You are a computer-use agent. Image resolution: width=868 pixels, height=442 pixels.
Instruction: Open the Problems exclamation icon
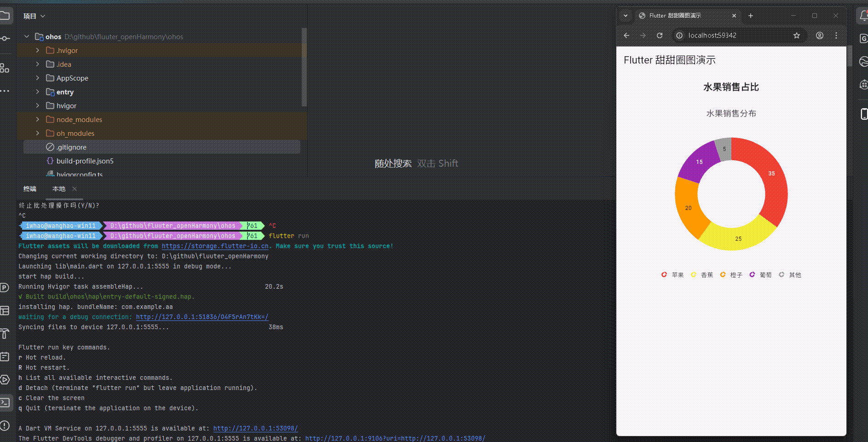click(x=5, y=425)
